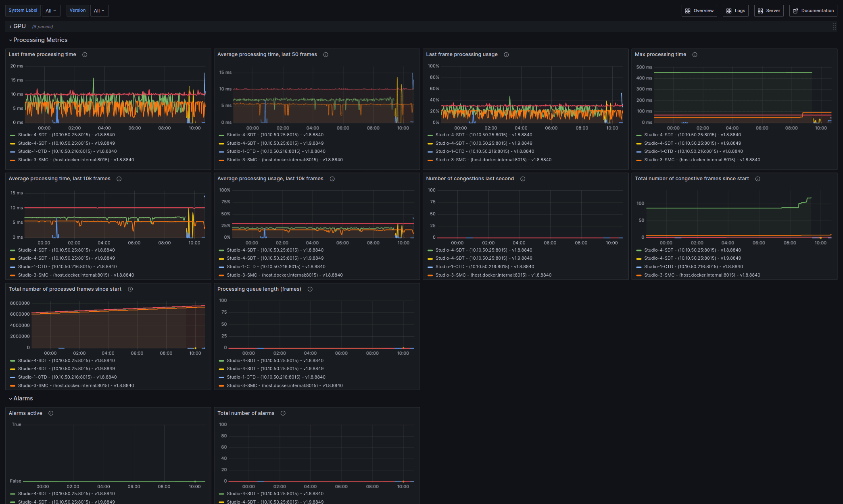The width and height of the screenshot is (843, 504).
Task: Expand the collapsed GPU row
Action: (x=19, y=26)
